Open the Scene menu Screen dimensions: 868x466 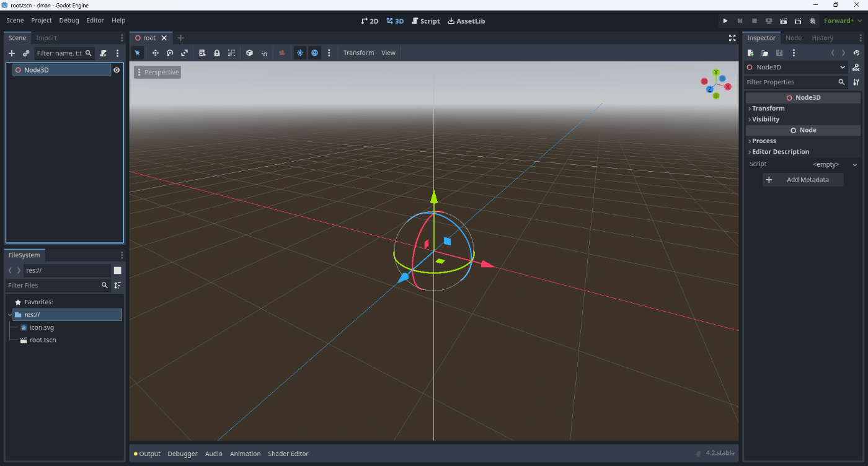point(15,20)
